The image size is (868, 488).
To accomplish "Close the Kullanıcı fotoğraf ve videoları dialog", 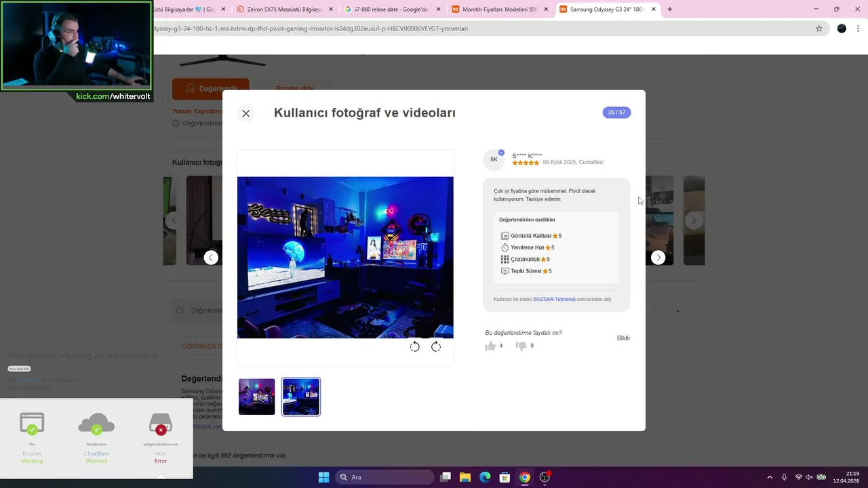I will [246, 114].
